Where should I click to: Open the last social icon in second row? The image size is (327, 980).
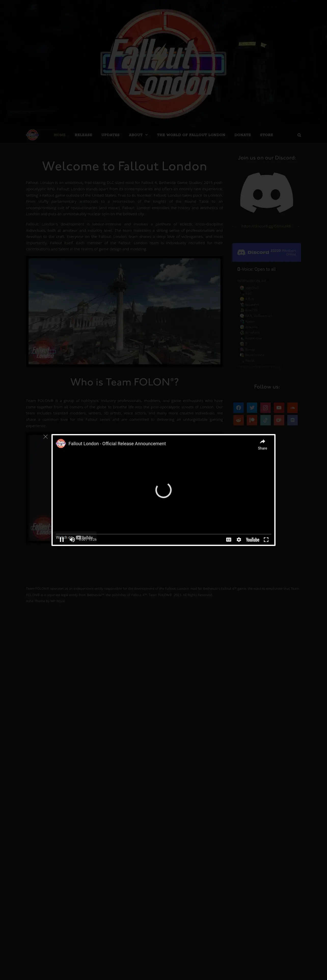tap(292, 420)
